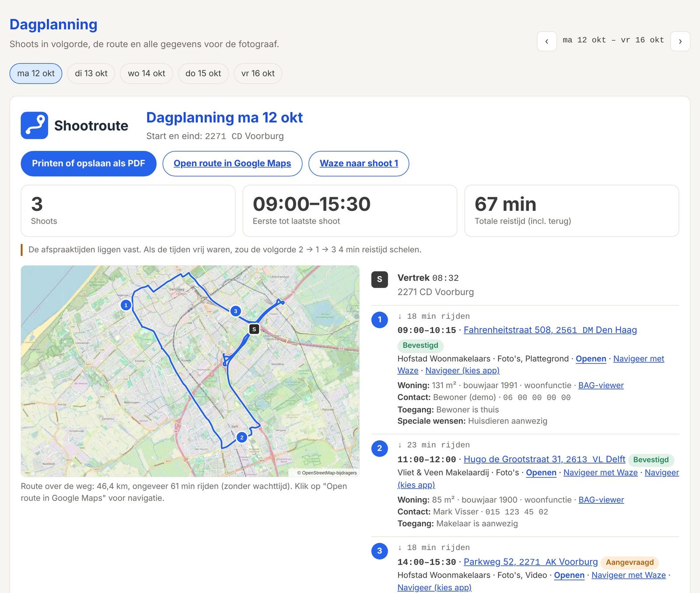Viewport: 700px width, 593px height.
Task: Click map marker 1 near Segbroek
Action: [x=126, y=305]
